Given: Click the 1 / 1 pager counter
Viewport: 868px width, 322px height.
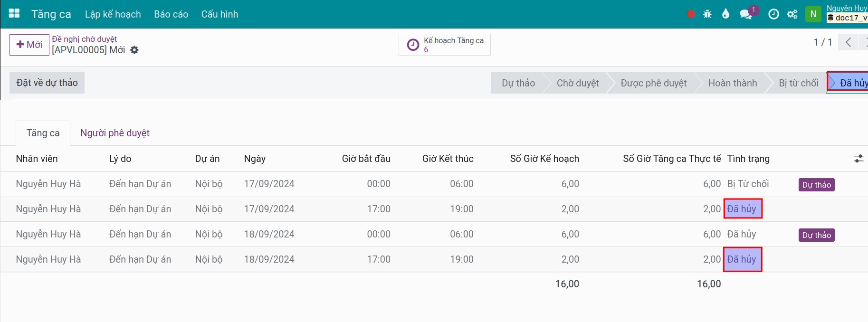Looking at the screenshot, I should pyautogui.click(x=823, y=42).
